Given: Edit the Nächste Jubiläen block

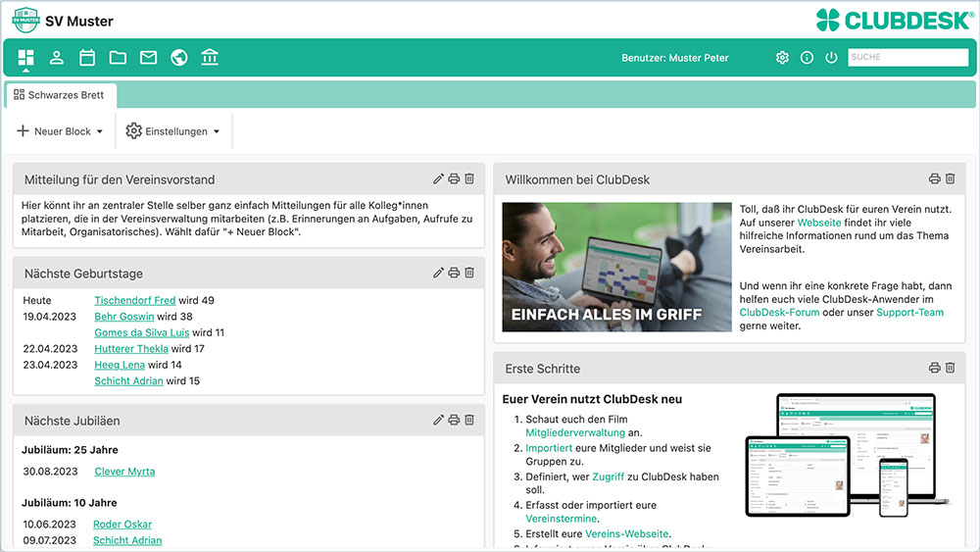Looking at the screenshot, I should [438, 420].
